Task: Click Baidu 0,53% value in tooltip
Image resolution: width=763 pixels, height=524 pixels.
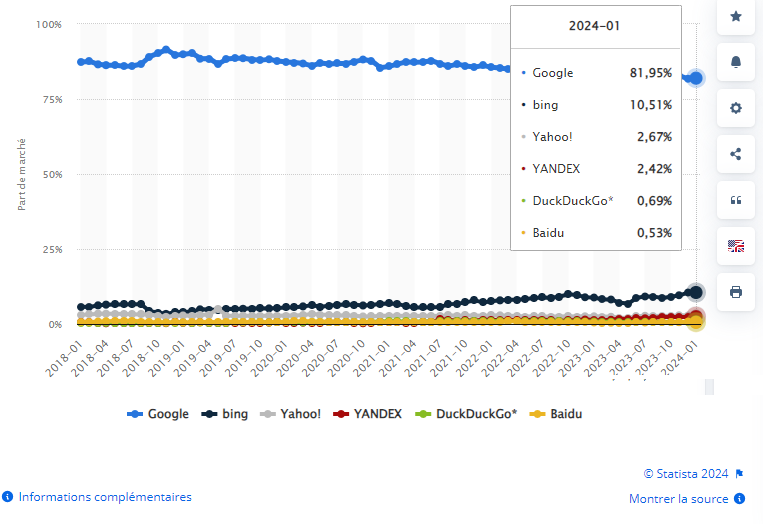Action: coord(654,233)
